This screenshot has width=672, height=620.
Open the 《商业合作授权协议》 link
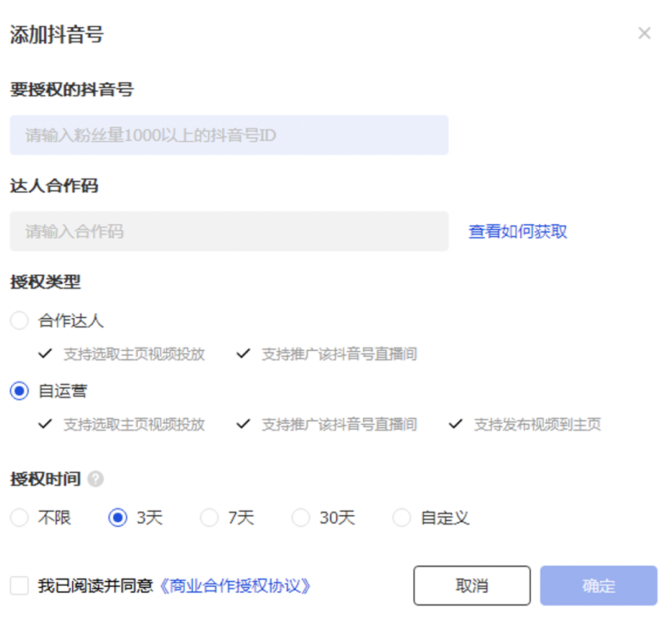(x=235, y=586)
